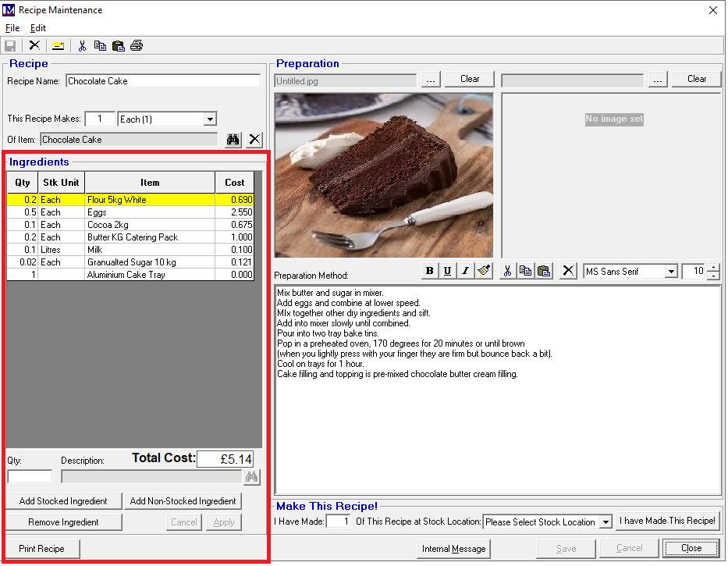Open the Please Select Stock Location dropdown
Screen dimensions: 728x566
[605, 522]
